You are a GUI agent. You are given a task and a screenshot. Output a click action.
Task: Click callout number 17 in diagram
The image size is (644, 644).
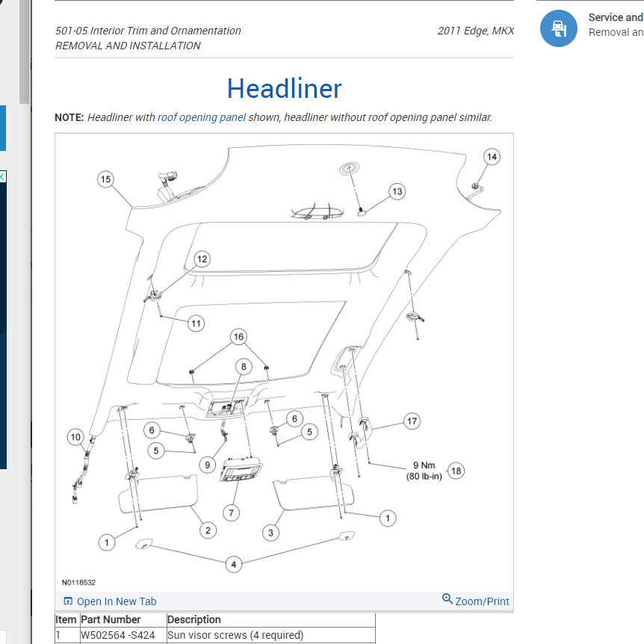click(412, 421)
